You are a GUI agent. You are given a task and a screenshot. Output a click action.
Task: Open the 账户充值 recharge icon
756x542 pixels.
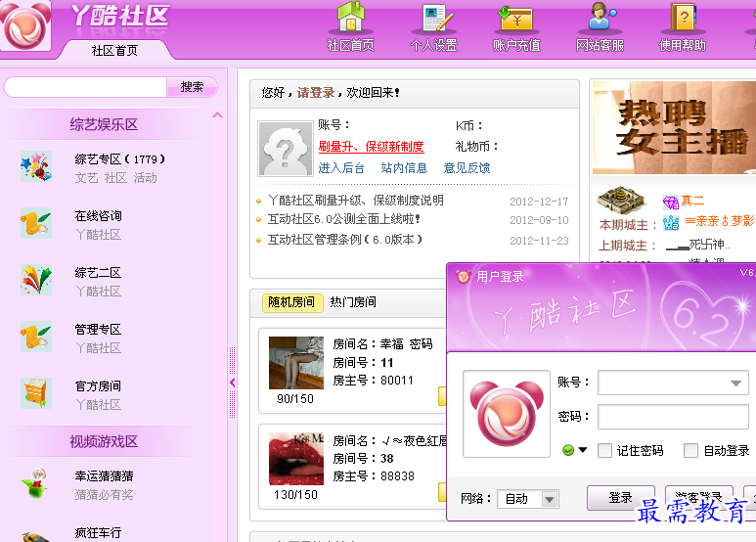tap(515, 19)
